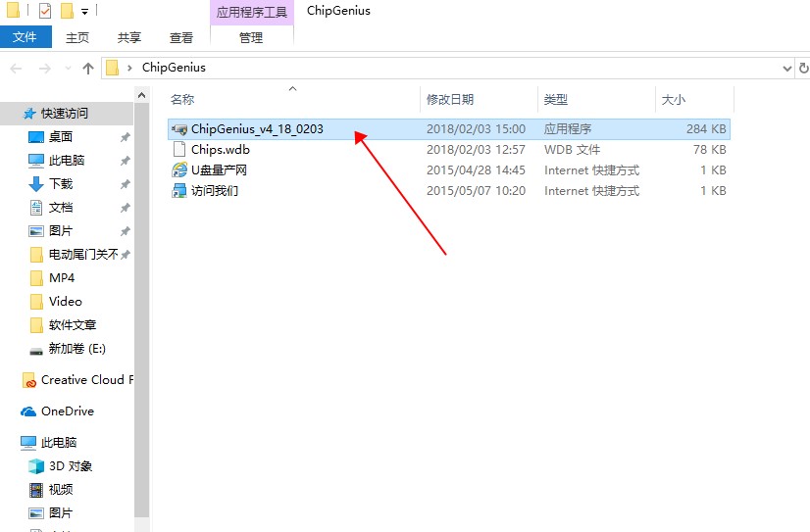Open the MP4 folder
Image resolution: width=810 pixels, height=532 pixels.
coord(62,277)
